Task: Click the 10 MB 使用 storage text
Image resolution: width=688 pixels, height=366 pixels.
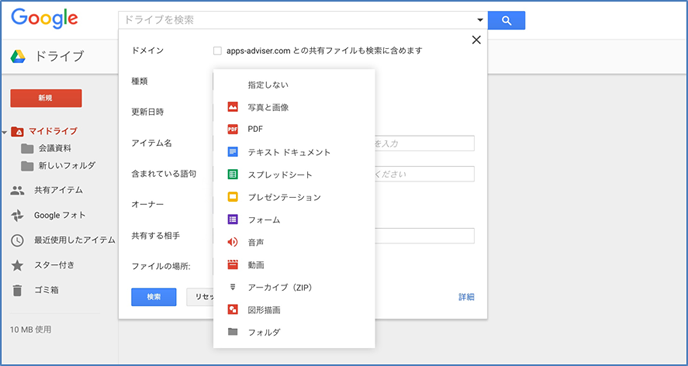Action: (x=31, y=330)
